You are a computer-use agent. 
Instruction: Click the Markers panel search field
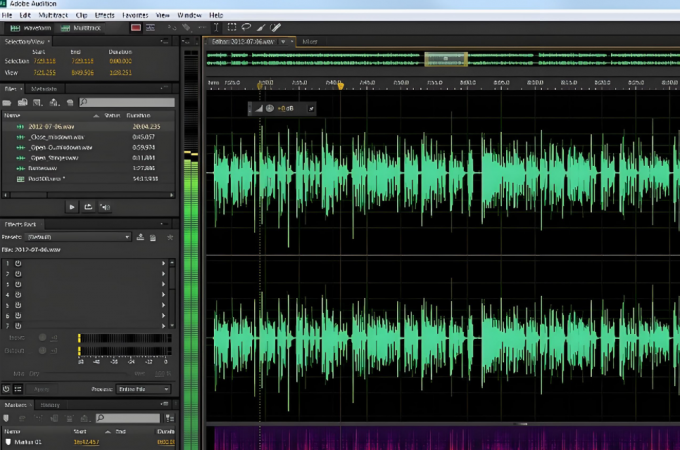click(x=128, y=418)
